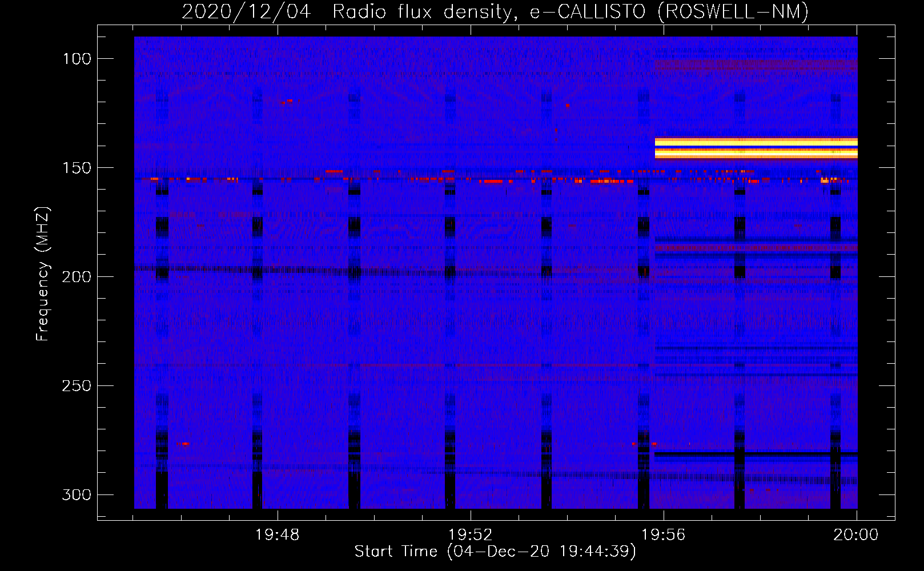This screenshot has width=924, height=571.
Task: Click the 200 frequency tick label
Action: pyautogui.click(x=77, y=277)
